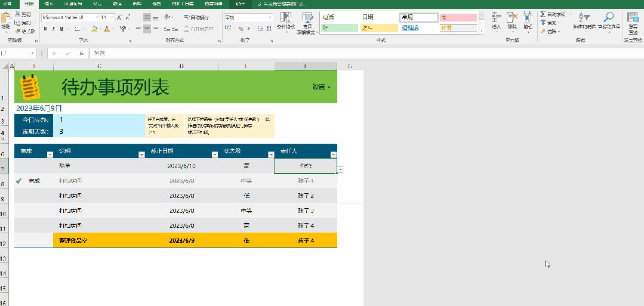Screen dimensions: 644x306
Task: Click the Italic formatting icon
Action: click(x=54, y=29)
